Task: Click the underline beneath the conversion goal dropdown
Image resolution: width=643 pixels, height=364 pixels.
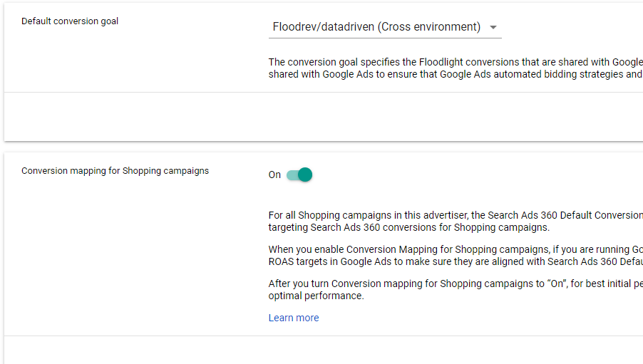Action: click(x=385, y=38)
